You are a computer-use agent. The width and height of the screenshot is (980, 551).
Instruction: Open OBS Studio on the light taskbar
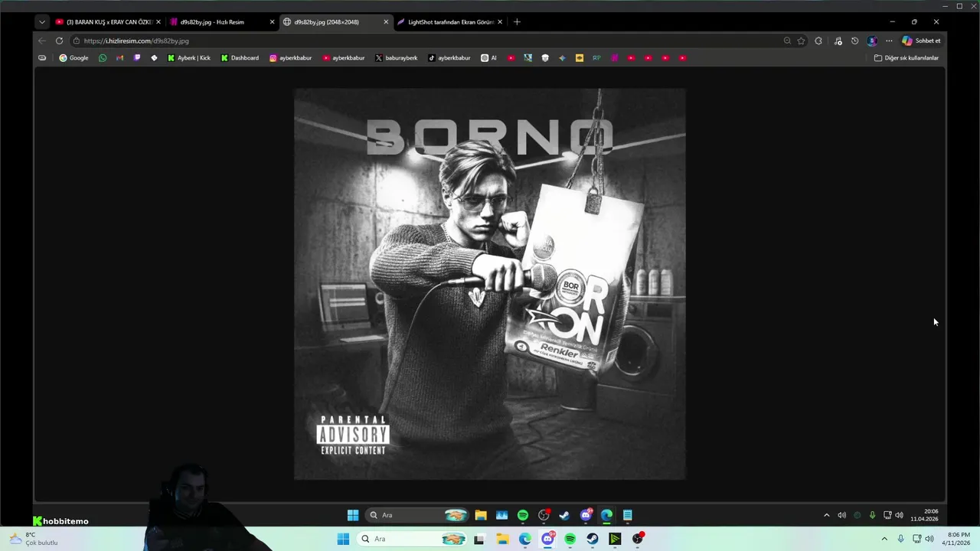(x=637, y=539)
